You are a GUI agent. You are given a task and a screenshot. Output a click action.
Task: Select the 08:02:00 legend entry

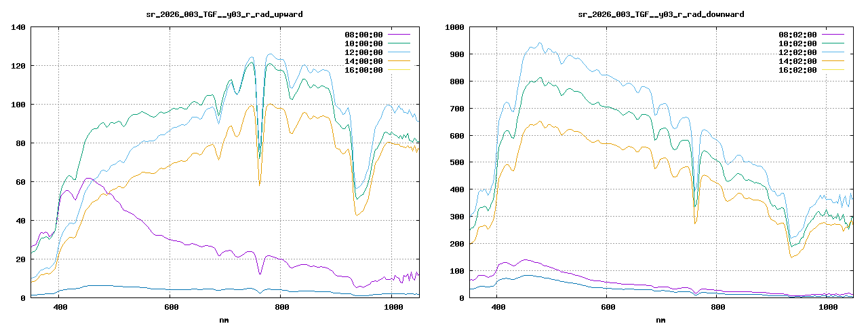797,34
